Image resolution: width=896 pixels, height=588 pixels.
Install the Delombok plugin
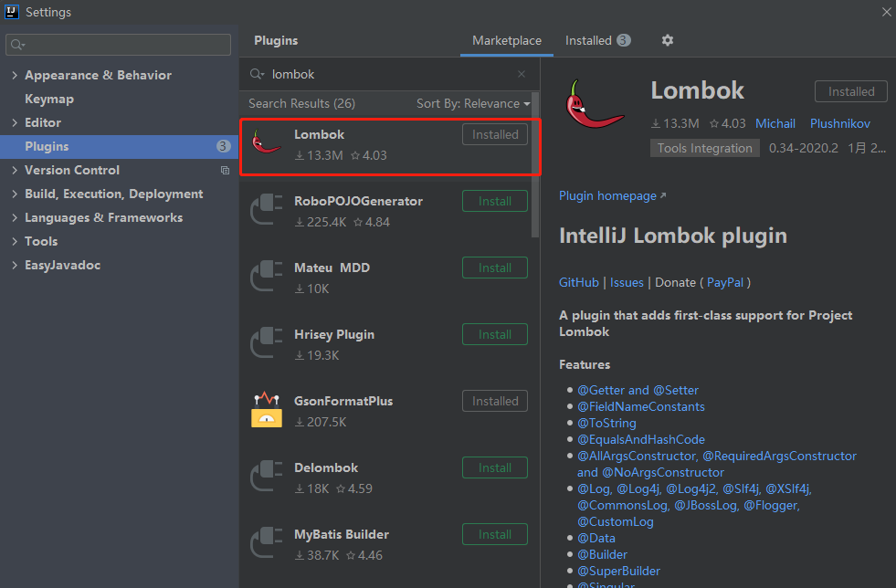coord(494,468)
